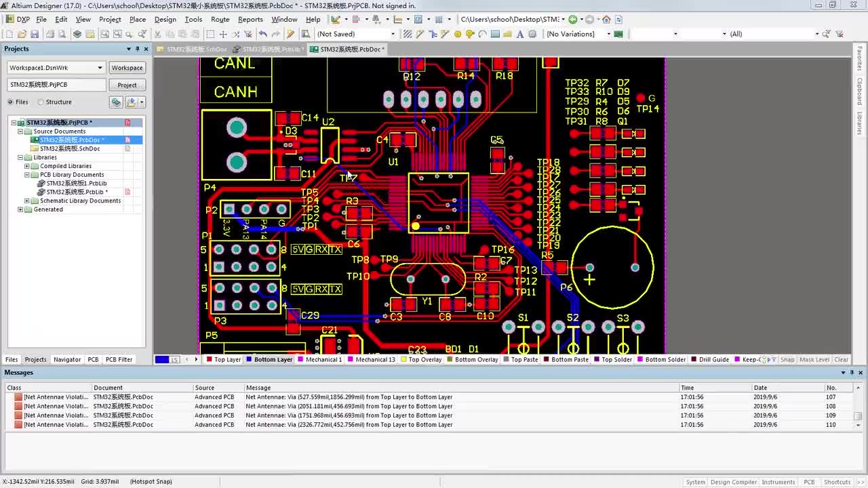The height and width of the screenshot is (488, 868).
Task: Undo the last action
Action: pyautogui.click(x=263, y=34)
